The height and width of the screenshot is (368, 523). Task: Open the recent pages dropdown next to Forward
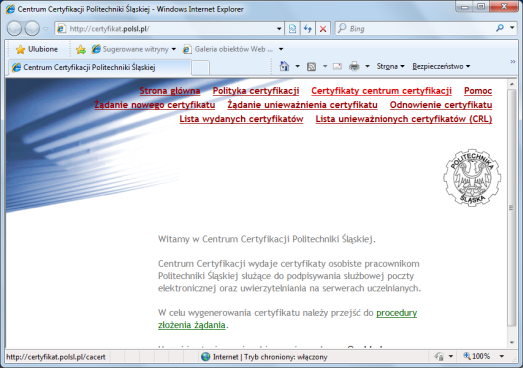click(x=46, y=29)
